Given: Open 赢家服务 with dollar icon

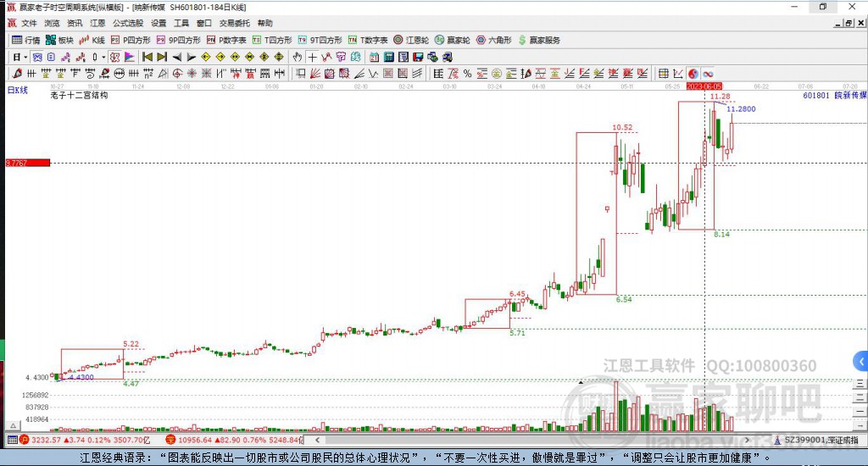Looking at the screenshot, I should point(539,40).
